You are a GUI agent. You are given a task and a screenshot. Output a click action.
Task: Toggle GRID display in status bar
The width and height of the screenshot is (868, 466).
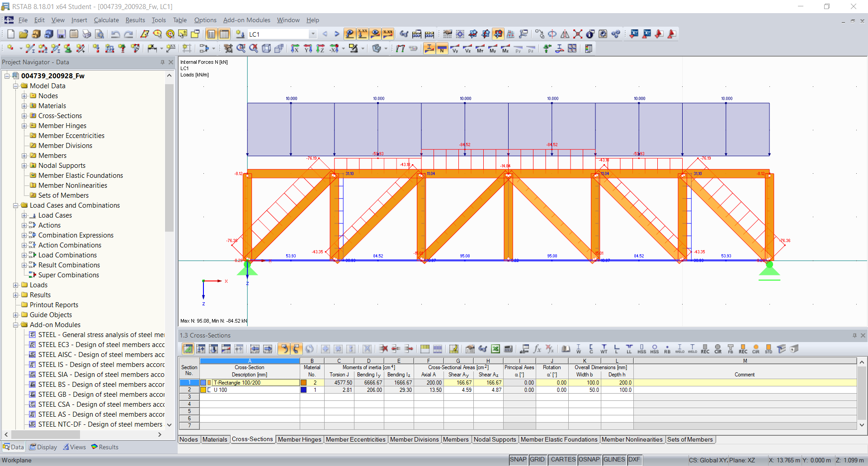[537, 460]
